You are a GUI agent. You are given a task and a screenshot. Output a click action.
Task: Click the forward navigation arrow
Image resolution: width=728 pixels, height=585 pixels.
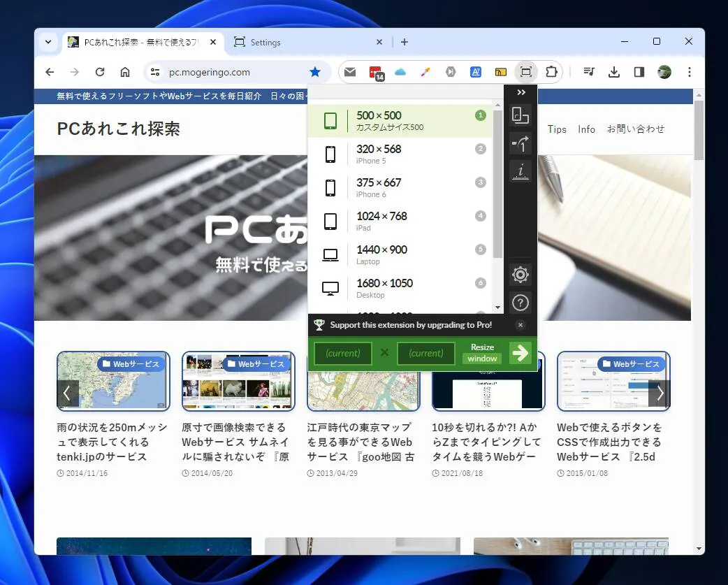[75, 72]
